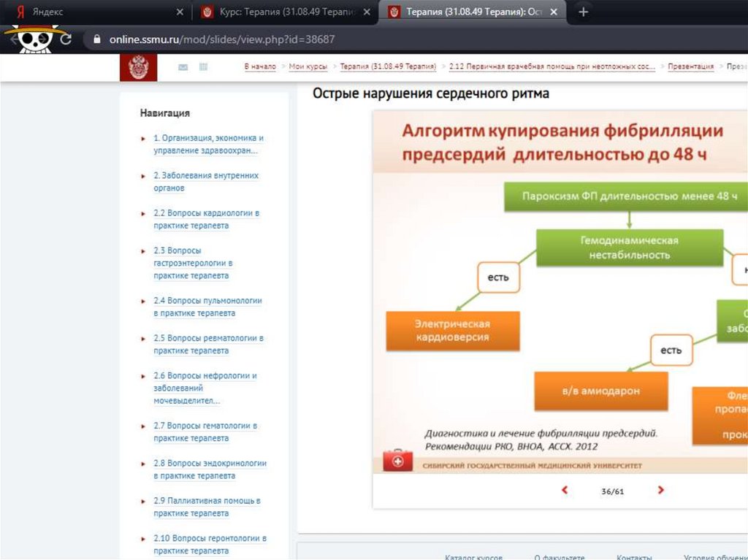Click slide box 'Пароксизм ФП длительностью менее 48 ч'

(x=626, y=196)
